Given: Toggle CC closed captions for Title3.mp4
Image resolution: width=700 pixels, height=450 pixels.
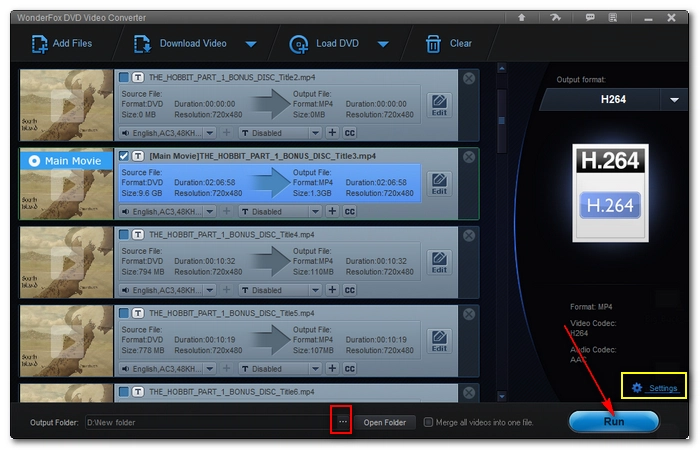Looking at the screenshot, I should point(350,212).
